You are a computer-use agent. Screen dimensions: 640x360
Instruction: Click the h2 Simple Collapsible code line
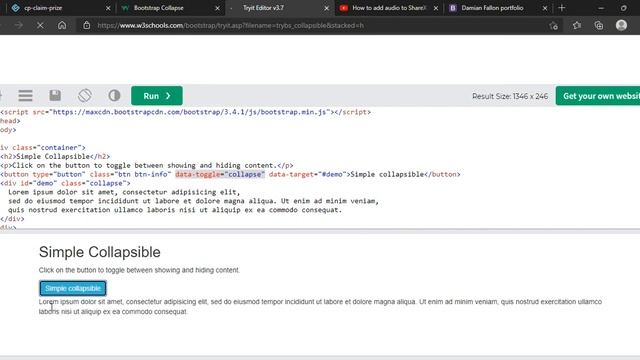point(55,156)
